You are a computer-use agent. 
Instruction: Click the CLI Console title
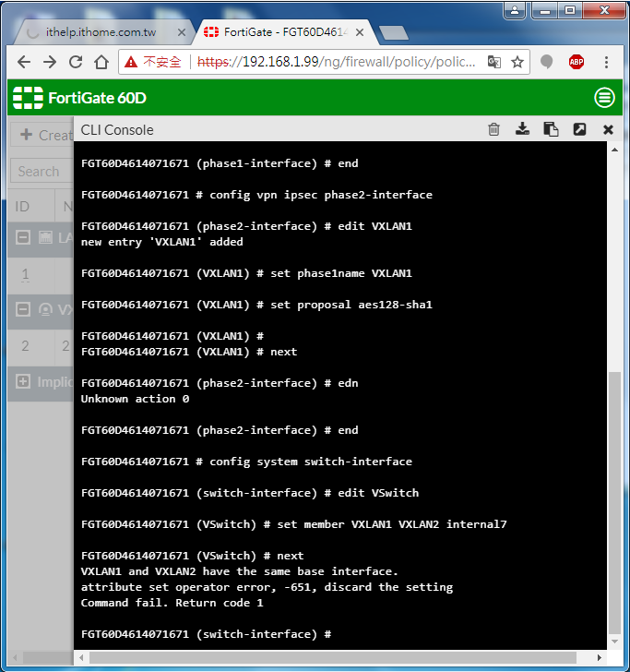(x=117, y=130)
